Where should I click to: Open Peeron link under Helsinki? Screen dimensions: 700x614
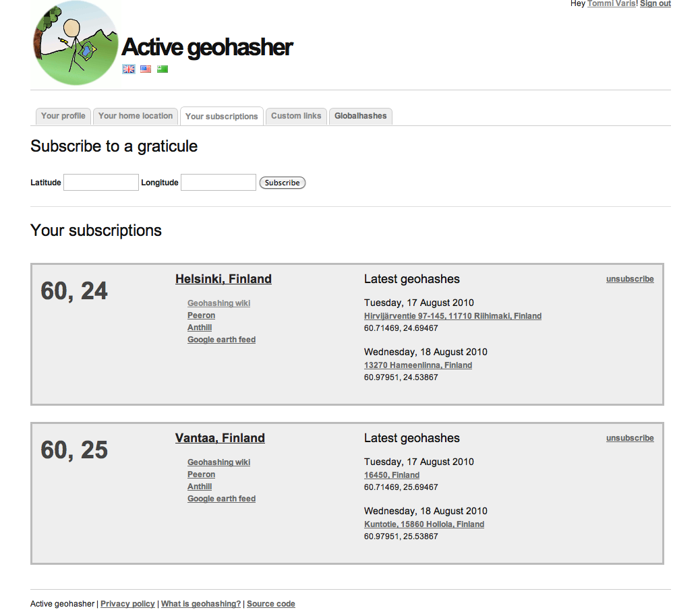[x=201, y=315]
